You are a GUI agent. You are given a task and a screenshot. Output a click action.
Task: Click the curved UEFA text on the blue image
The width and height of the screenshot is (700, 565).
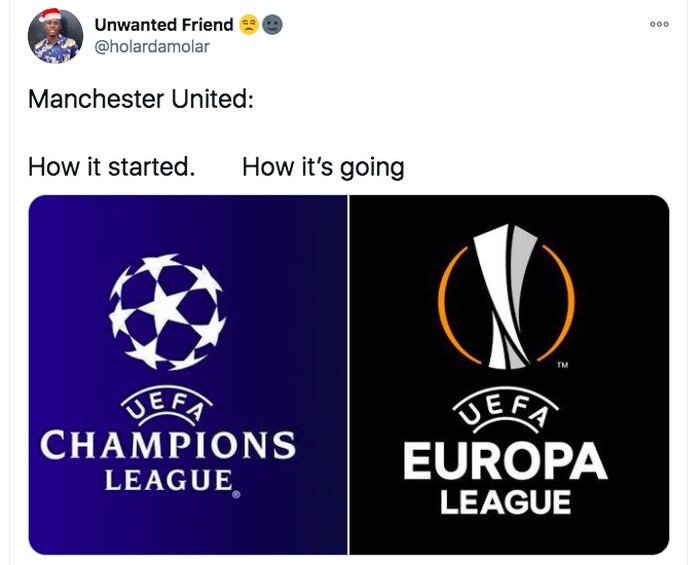pyautogui.click(x=167, y=407)
